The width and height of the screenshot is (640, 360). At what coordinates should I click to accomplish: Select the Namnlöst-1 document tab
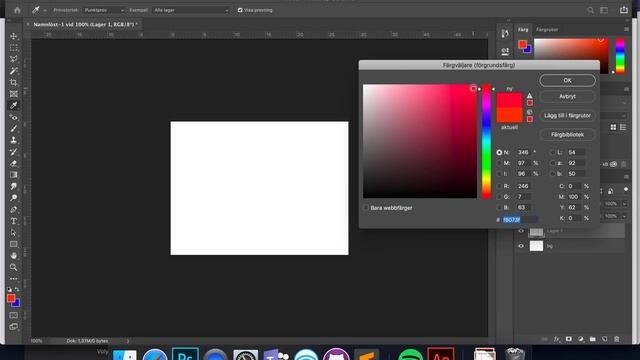coord(85,24)
